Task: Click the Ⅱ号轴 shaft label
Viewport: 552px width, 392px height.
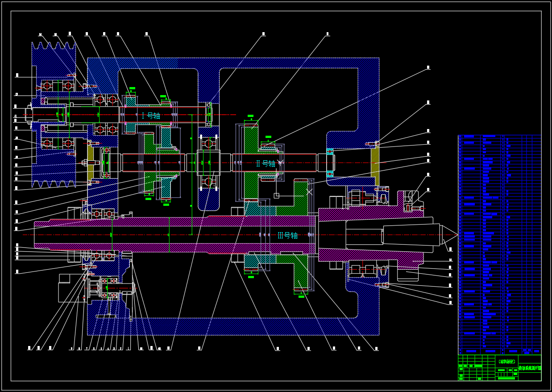Action: [x=266, y=163]
